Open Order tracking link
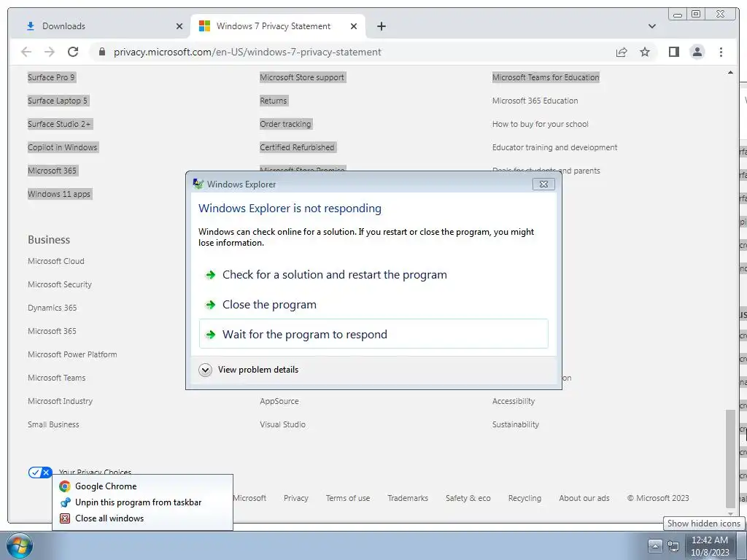This screenshot has width=747, height=560. [285, 124]
